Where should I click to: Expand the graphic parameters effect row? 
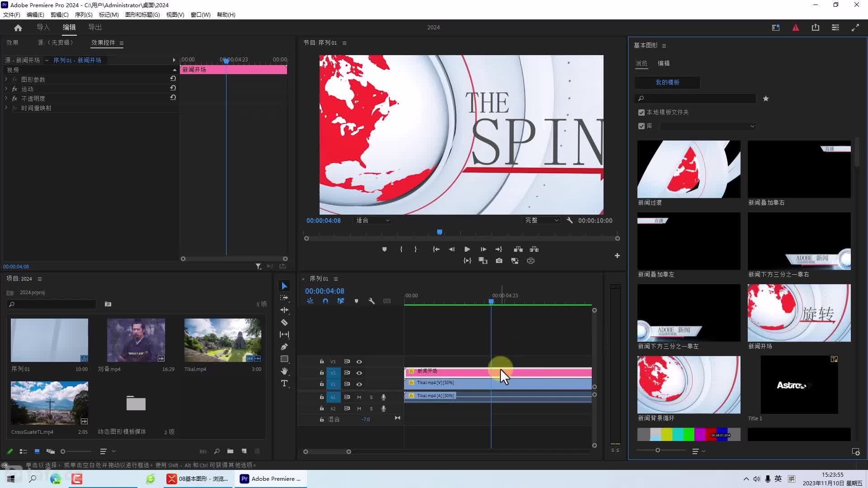(6, 79)
